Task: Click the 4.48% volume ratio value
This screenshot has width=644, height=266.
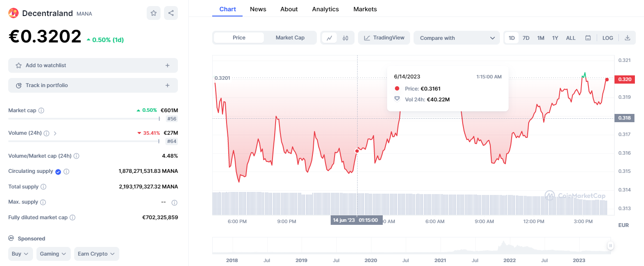Action: [x=170, y=156]
